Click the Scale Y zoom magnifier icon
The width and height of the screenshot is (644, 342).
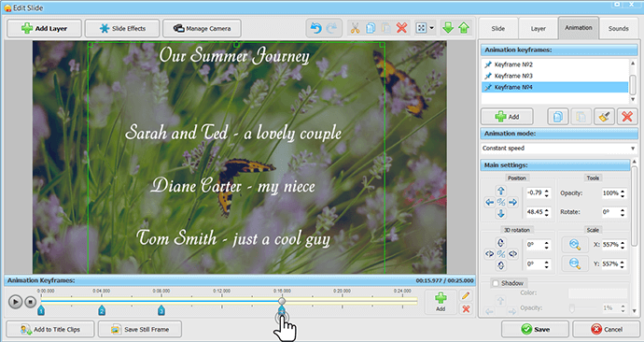[x=575, y=264]
